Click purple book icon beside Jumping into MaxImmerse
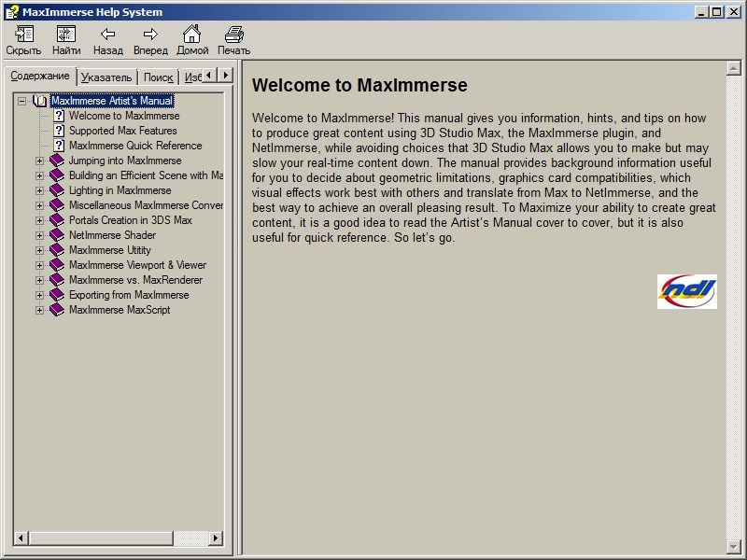747x560 pixels. [x=57, y=161]
